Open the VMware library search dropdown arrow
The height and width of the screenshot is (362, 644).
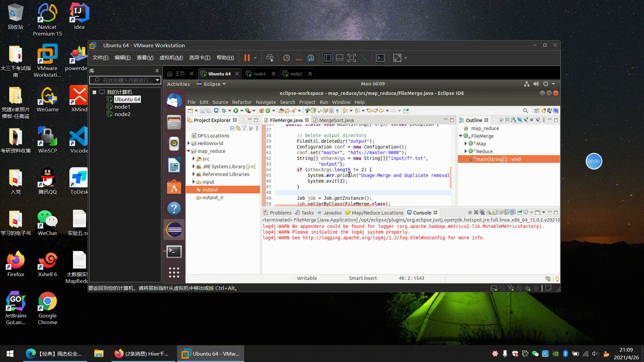[x=157, y=80]
